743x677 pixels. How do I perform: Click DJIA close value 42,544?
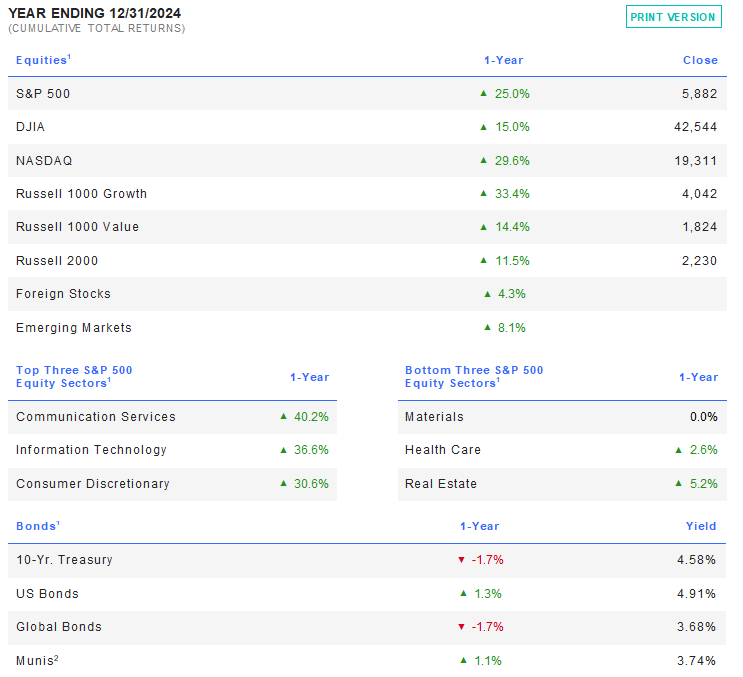[696, 127]
